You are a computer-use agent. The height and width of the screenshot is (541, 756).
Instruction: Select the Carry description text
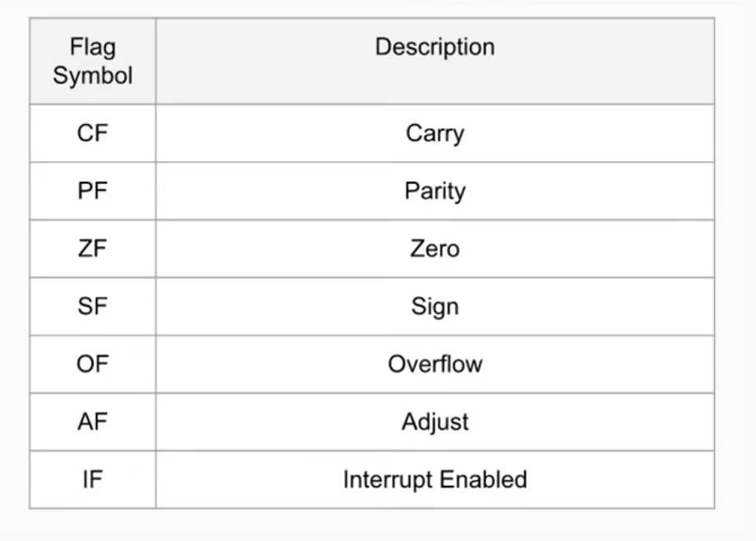click(x=435, y=133)
